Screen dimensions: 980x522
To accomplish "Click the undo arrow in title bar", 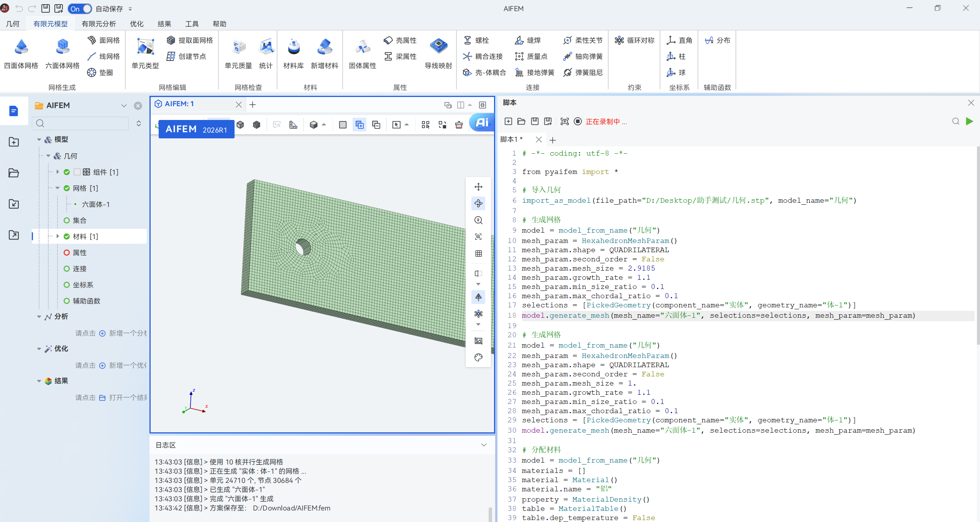I will (x=19, y=8).
